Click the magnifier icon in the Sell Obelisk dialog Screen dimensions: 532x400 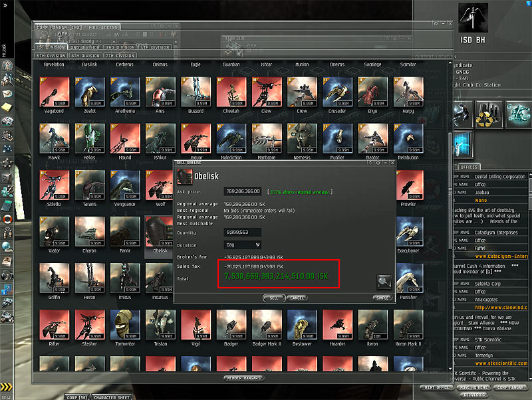coord(384,281)
